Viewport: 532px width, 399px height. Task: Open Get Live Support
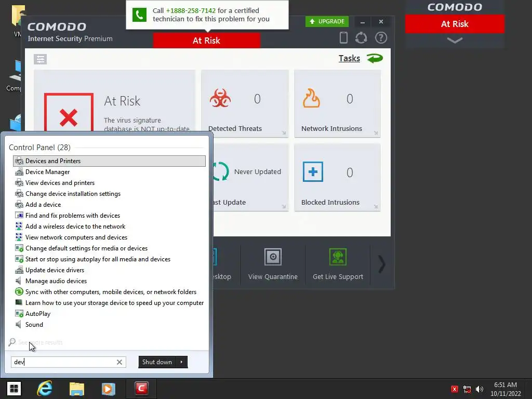(338, 264)
